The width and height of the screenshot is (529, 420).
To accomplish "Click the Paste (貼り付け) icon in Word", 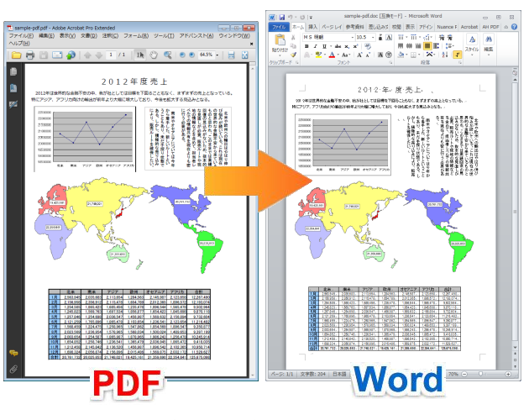I will click(280, 44).
